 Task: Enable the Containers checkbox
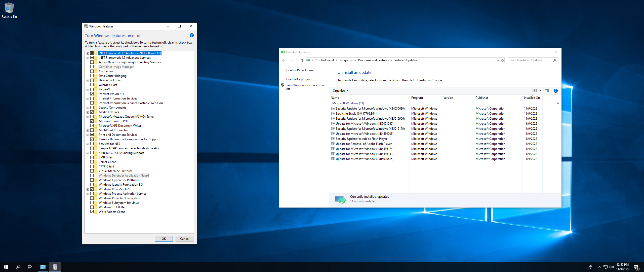click(92, 71)
